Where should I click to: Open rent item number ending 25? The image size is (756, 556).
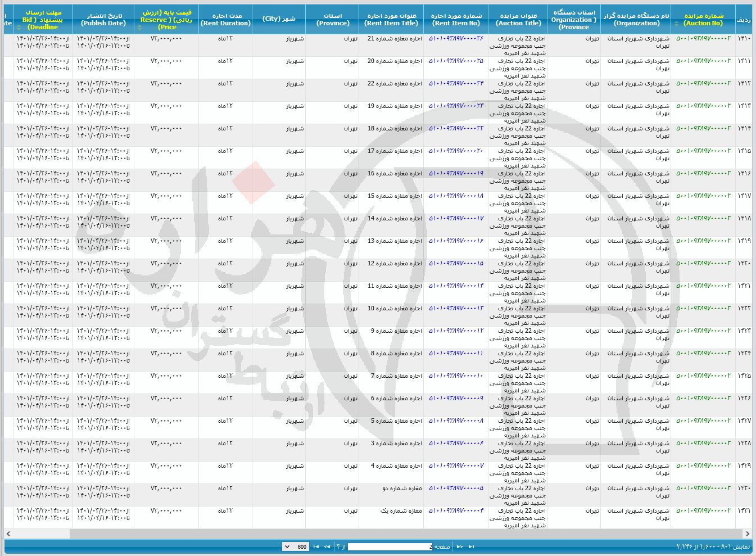tap(456, 61)
